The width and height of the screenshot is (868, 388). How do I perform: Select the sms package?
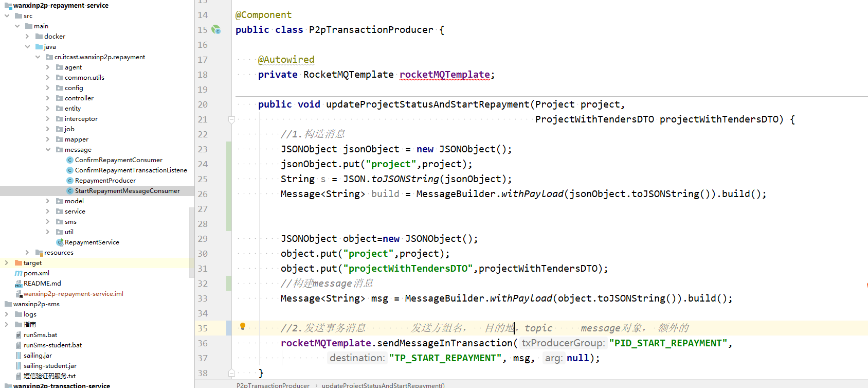[70, 222]
